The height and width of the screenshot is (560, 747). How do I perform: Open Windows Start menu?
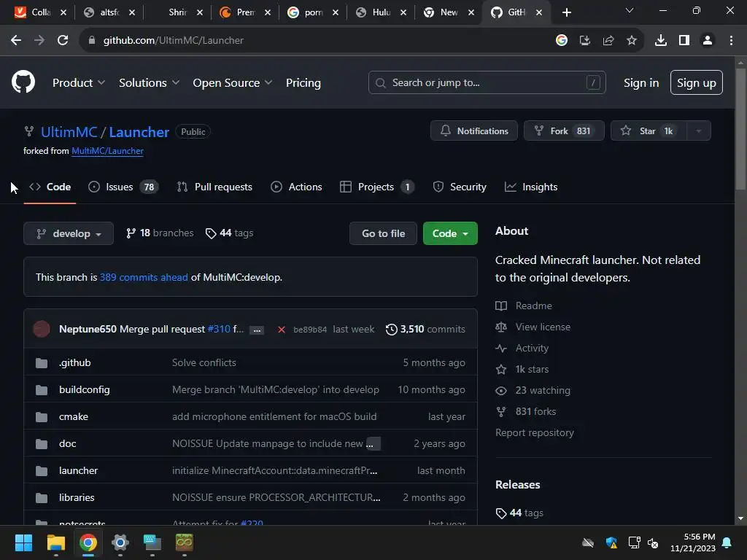pos(23,542)
